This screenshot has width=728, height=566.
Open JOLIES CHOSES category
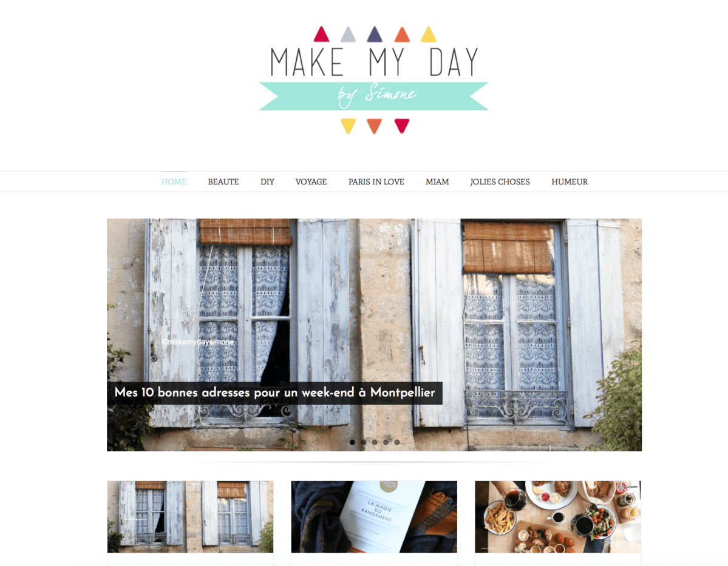[x=500, y=182]
